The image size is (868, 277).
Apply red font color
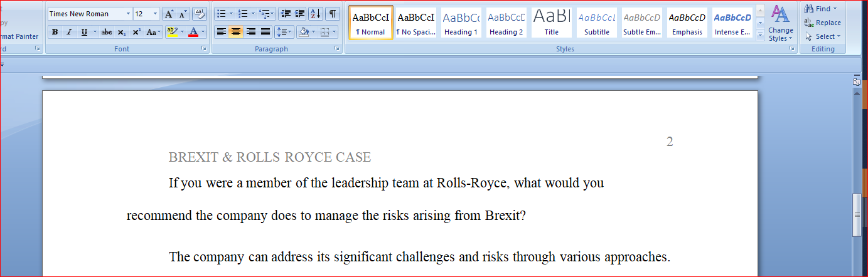193,32
